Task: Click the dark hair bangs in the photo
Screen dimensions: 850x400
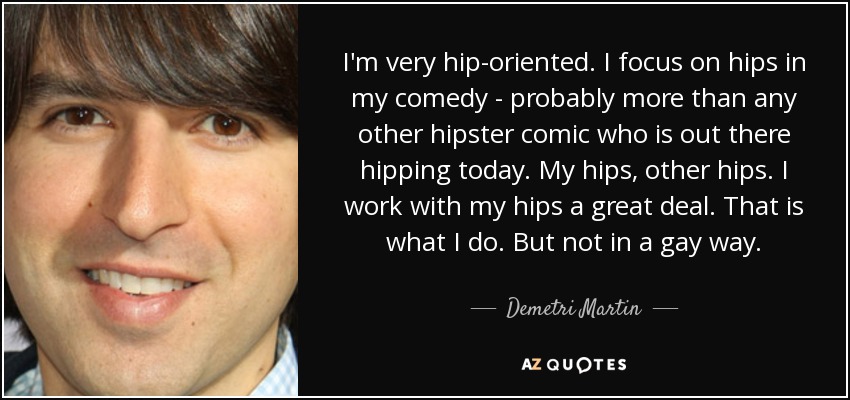Action: point(157,54)
